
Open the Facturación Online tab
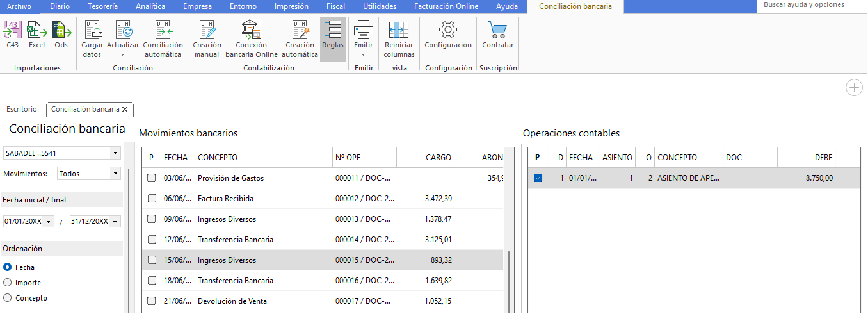(x=446, y=6)
